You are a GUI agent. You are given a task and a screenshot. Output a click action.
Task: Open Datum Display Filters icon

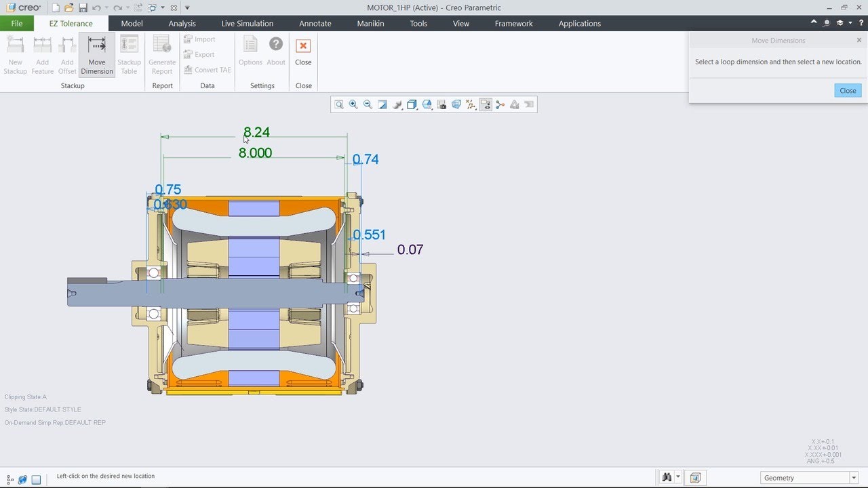coord(471,104)
